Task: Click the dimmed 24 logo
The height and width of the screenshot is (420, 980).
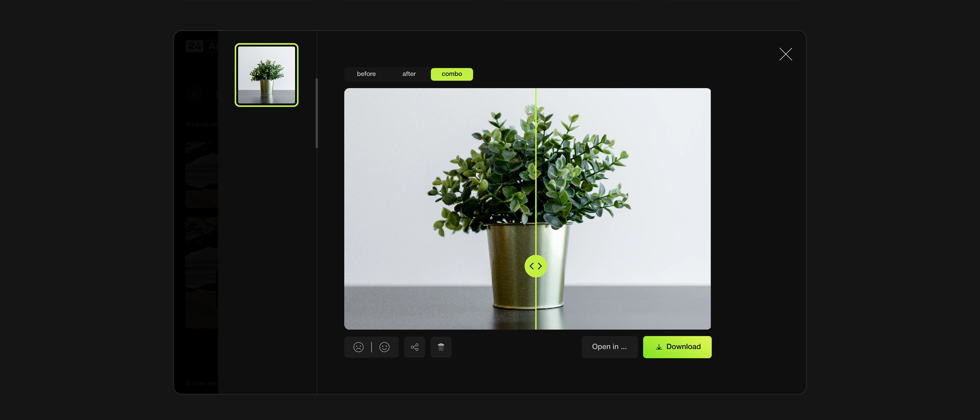Action: pyautogui.click(x=195, y=46)
